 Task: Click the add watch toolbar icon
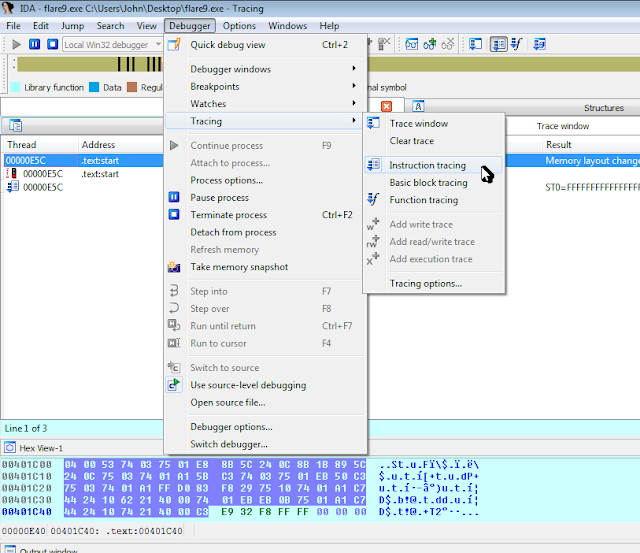(429, 44)
